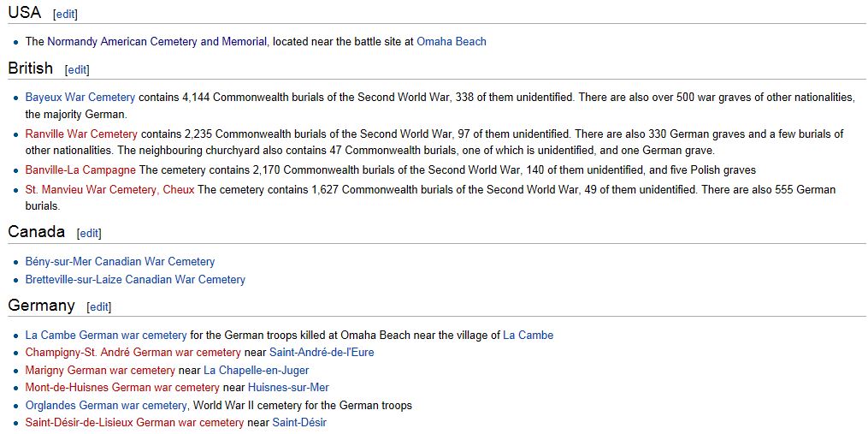Screen dimensions: 868x434
Task: Open La Cambe German war cemetery link
Action: tap(106, 336)
